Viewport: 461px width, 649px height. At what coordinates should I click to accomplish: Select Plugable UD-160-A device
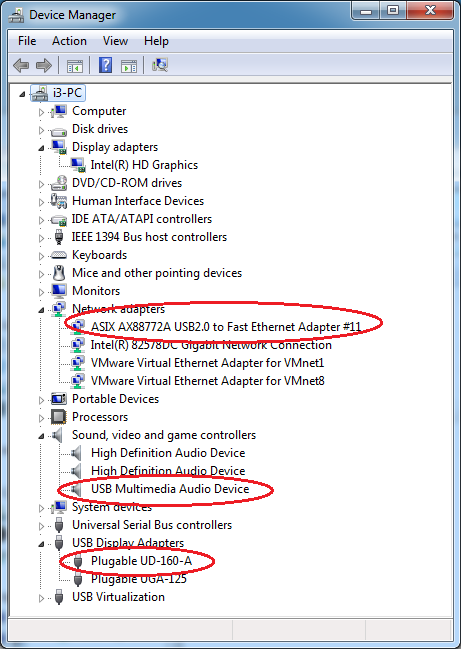(142, 561)
